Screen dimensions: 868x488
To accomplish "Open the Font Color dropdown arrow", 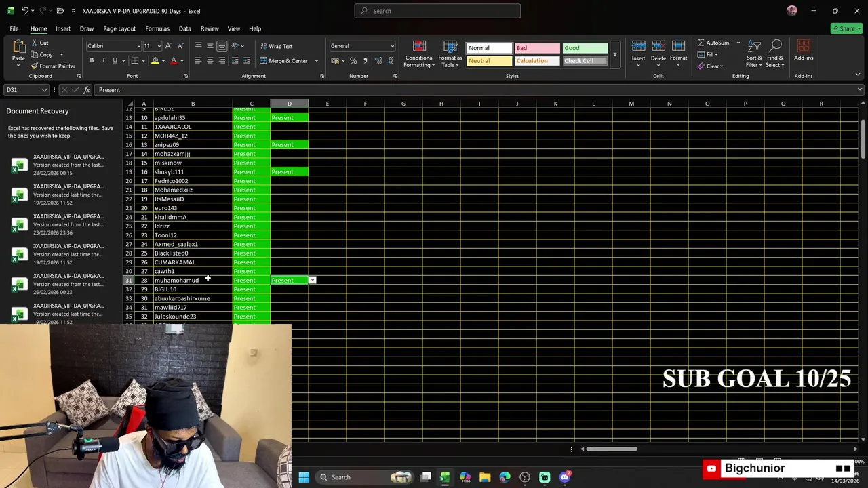I will [x=182, y=61].
